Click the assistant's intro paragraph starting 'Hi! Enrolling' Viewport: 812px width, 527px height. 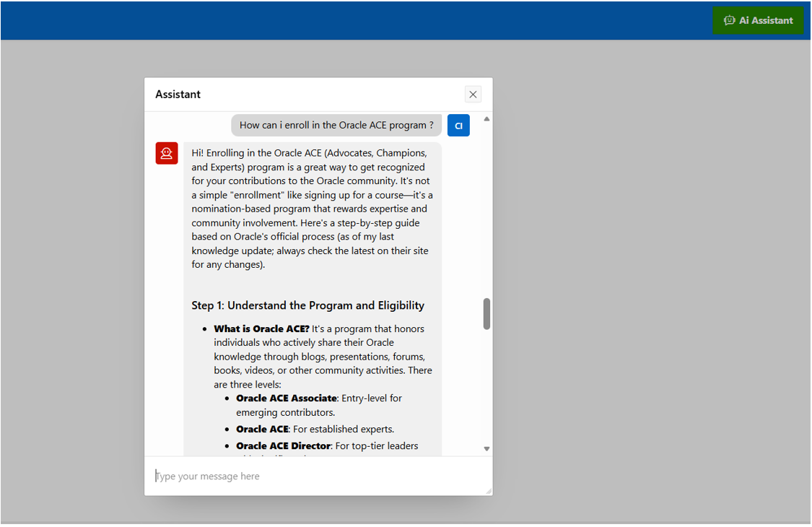click(x=312, y=209)
